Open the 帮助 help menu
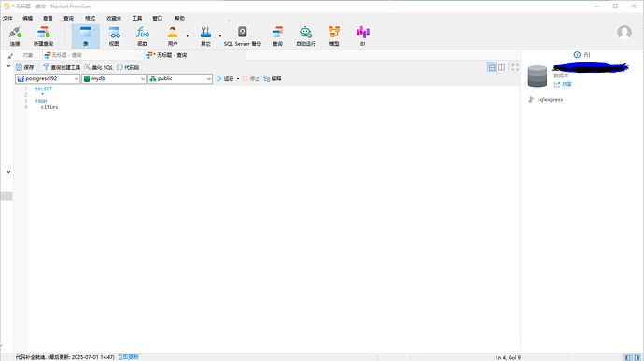The width and height of the screenshot is (644, 361). (179, 18)
